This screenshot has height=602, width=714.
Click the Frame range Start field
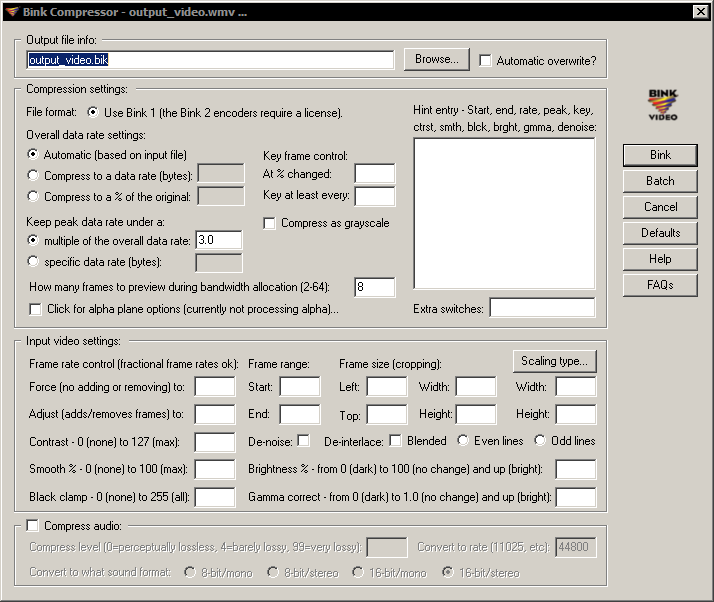point(300,387)
